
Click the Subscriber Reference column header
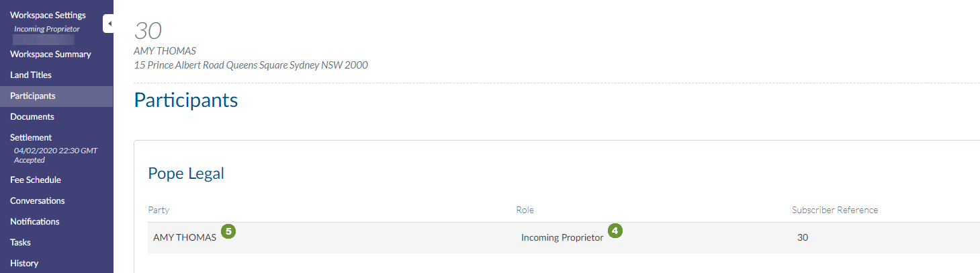tap(835, 210)
